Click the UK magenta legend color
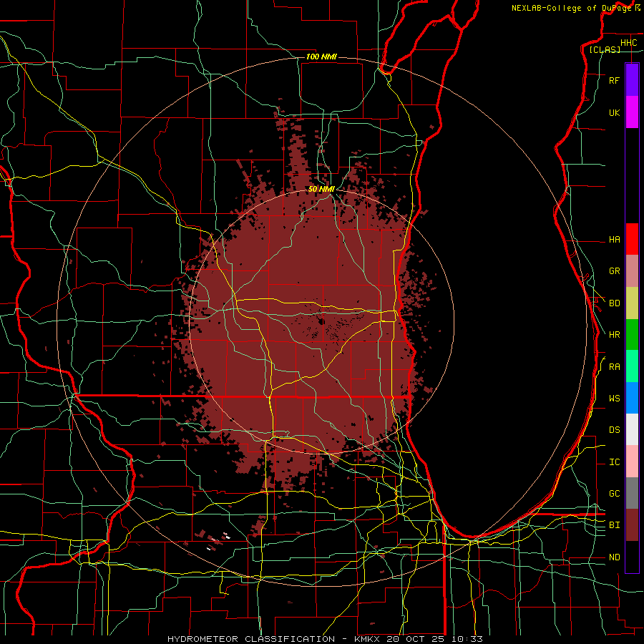Viewport: 644px width, 644px height. pyautogui.click(x=632, y=112)
